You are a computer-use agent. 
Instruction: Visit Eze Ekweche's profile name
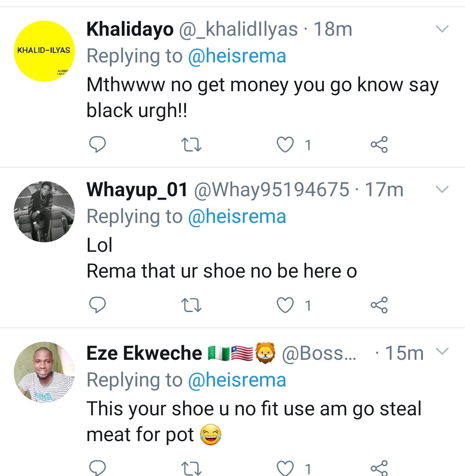coord(144,353)
